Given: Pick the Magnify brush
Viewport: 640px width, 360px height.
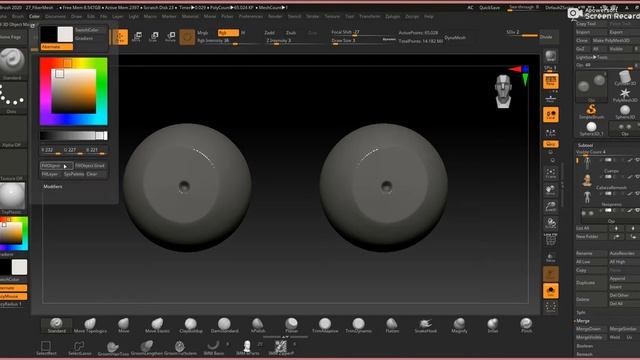Looking at the screenshot, I should [x=459, y=325].
